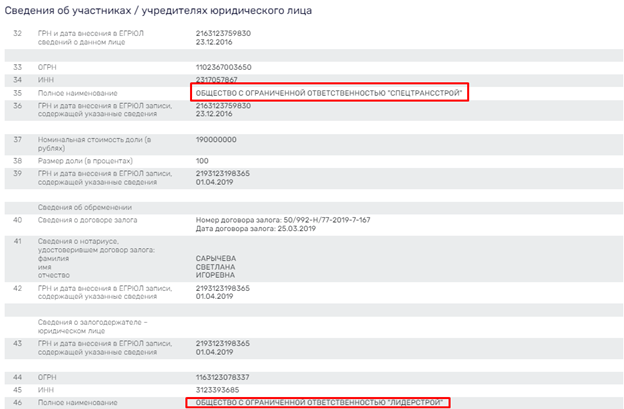
Task: Click label ИНН in row 45
Action: click(x=46, y=390)
